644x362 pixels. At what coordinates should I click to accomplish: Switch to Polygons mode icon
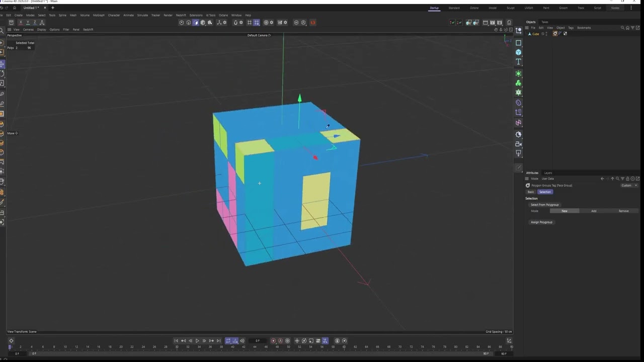(196, 23)
